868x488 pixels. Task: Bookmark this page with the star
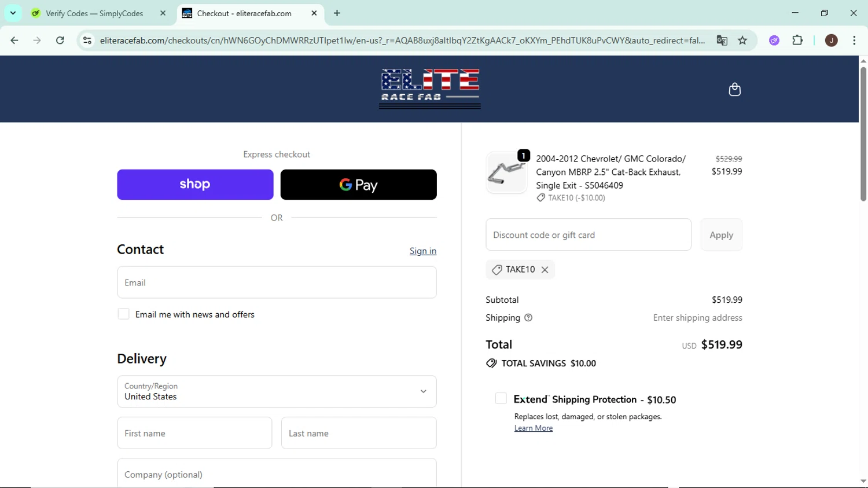[x=742, y=41]
